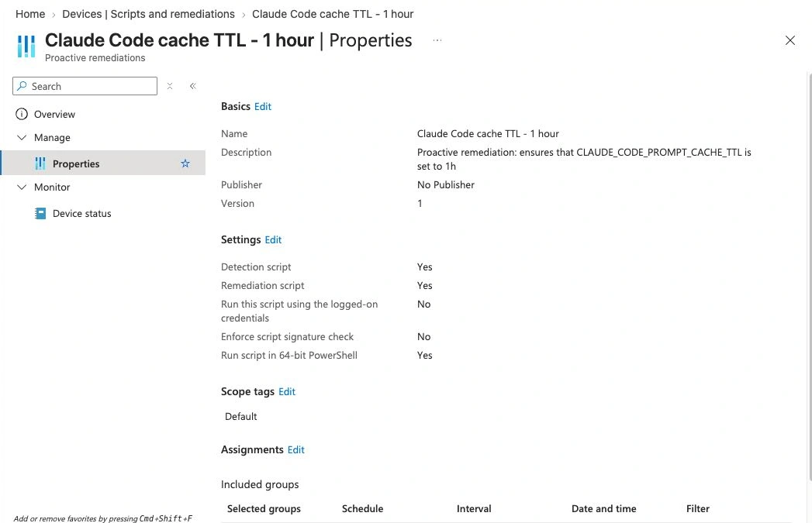Click the No Publisher value

(x=446, y=184)
